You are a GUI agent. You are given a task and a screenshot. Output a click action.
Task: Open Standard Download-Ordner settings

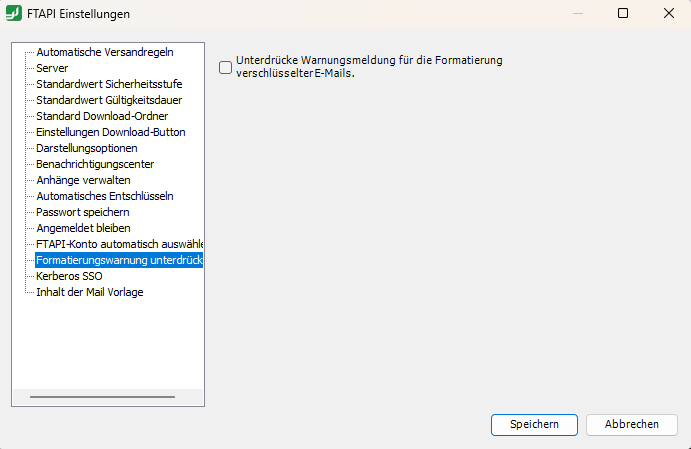coord(103,116)
